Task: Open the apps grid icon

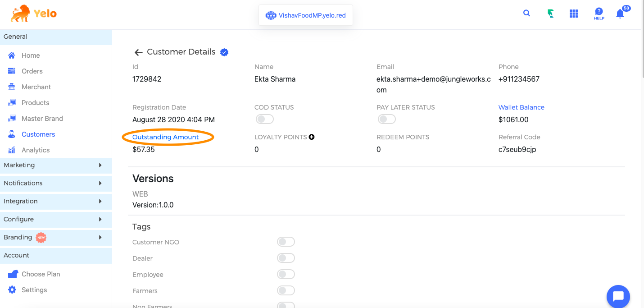Action: 573,14
